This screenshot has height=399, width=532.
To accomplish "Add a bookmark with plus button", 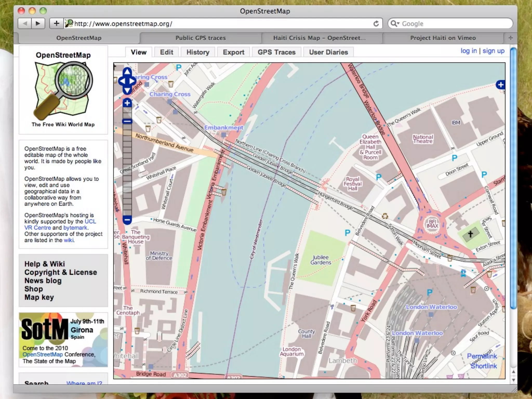I will point(56,24).
